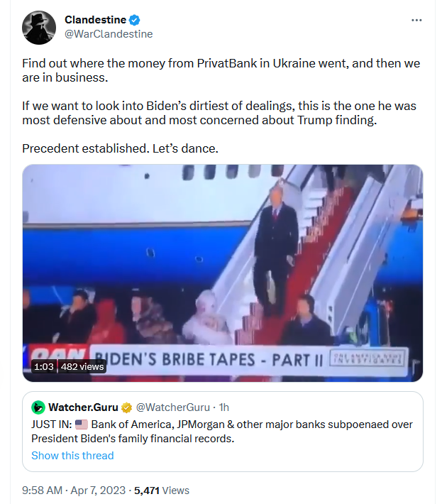Open the three-dot more options menu
442x504 pixels.
pos(416,21)
